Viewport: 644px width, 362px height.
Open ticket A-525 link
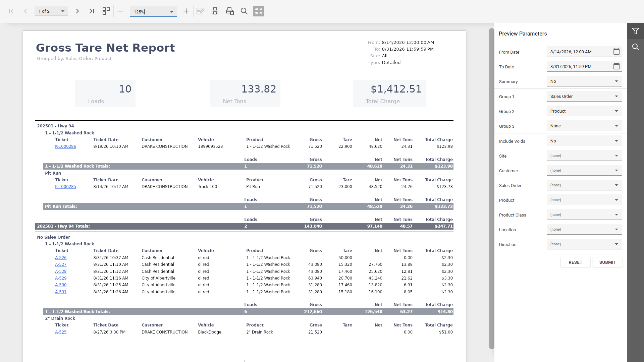pos(61,332)
